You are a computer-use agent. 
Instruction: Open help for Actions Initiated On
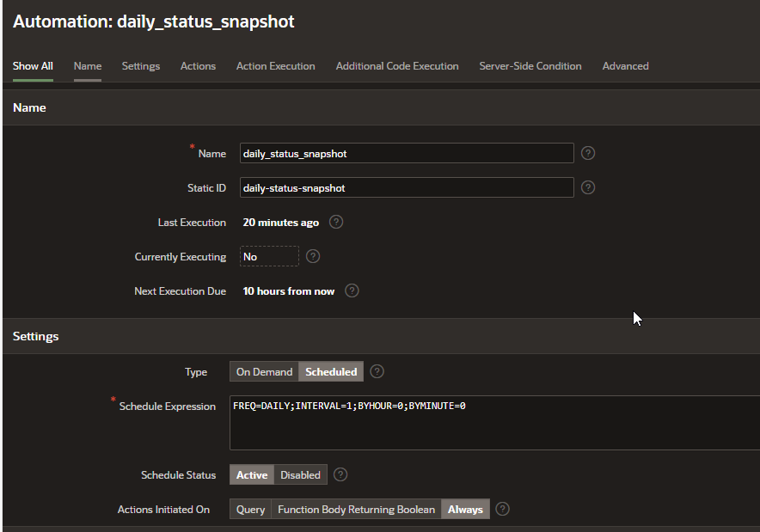[503, 509]
